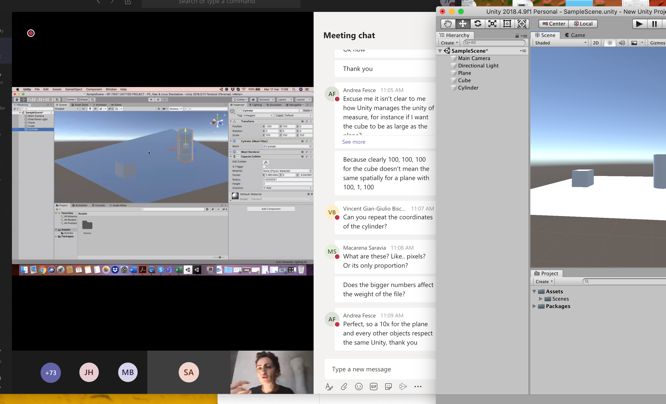Open the message Format text tool
This screenshot has height=404, width=666.
(x=329, y=387)
